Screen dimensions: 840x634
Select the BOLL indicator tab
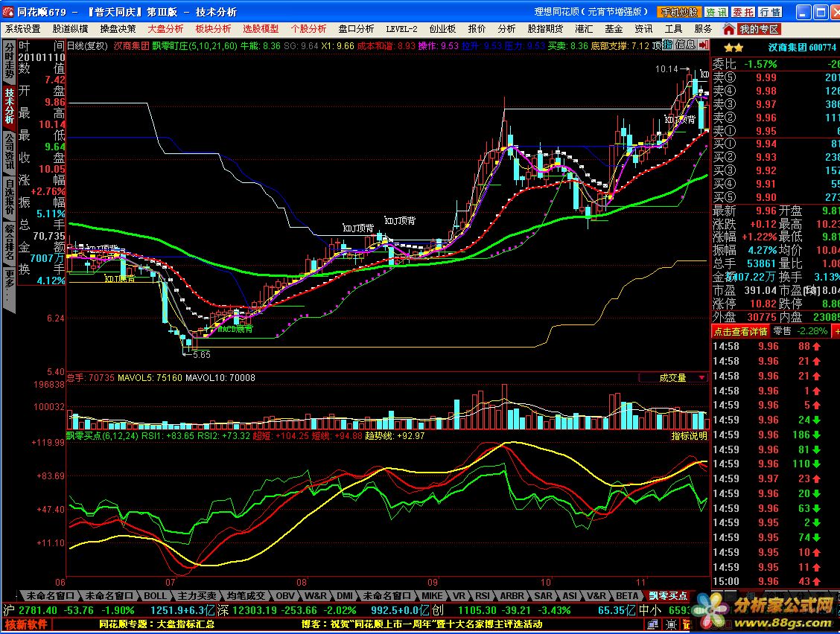155,595
